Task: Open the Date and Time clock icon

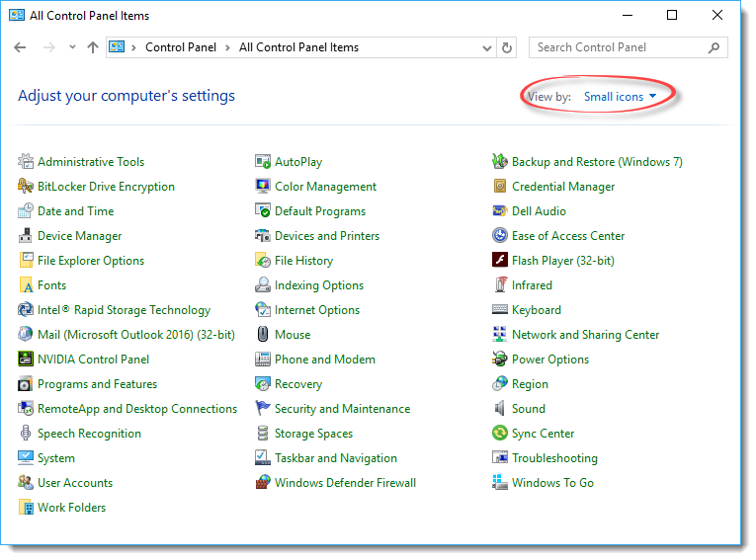Action: click(26, 210)
